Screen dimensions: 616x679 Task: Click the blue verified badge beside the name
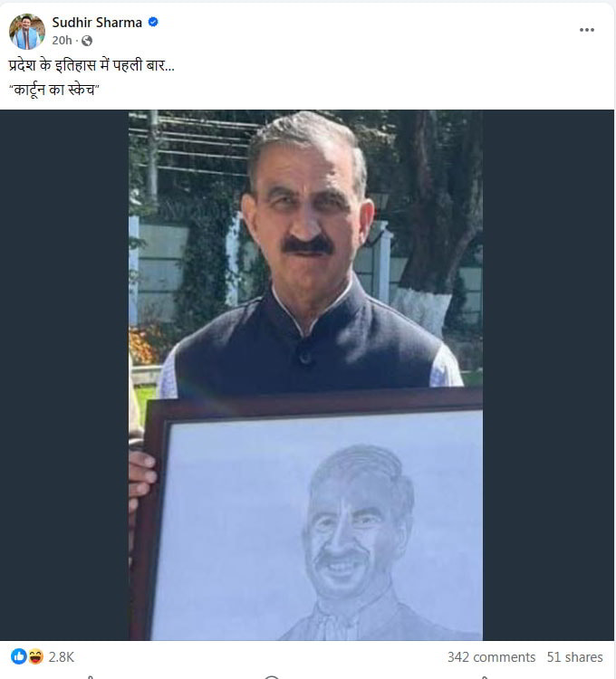153,22
